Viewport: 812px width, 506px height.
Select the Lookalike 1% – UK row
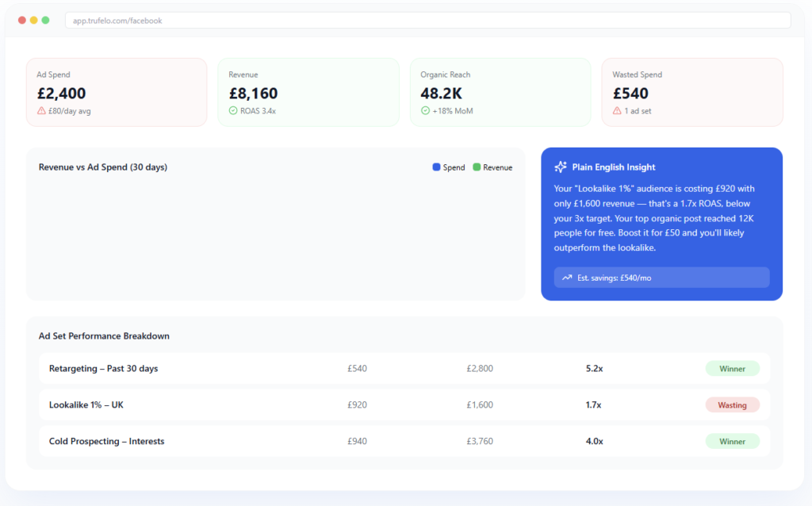pyautogui.click(x=404, y=404)
